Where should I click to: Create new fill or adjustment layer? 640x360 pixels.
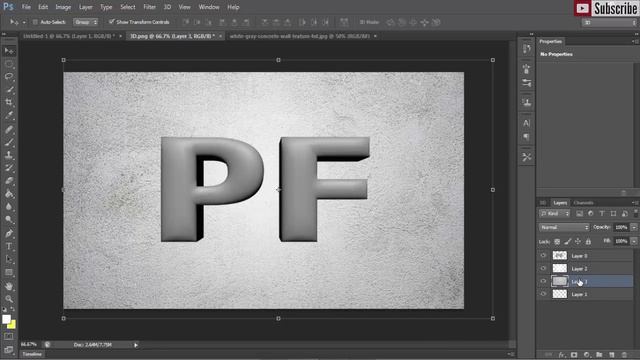coord(587,355)
